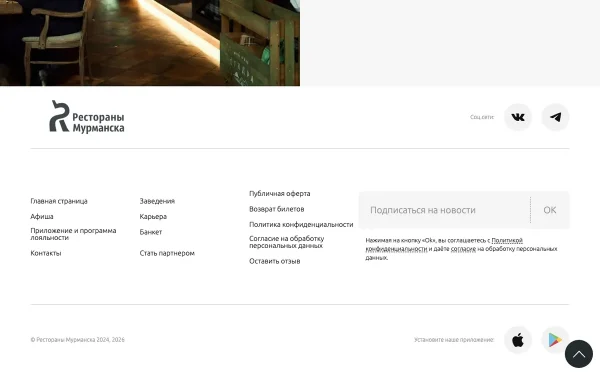Viewport: 600px width, 375px height.
Task: Open the Возврат билетов link
Action: pos(276,209)
